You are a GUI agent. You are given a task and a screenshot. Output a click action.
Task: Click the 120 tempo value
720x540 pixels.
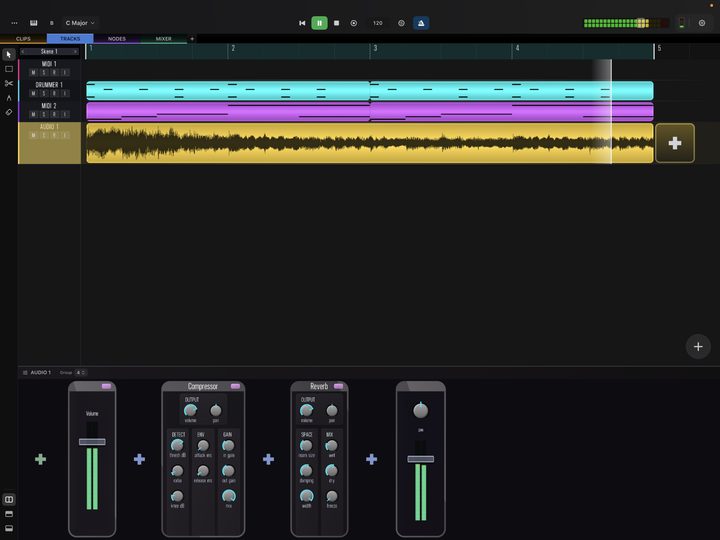point(377,23)
